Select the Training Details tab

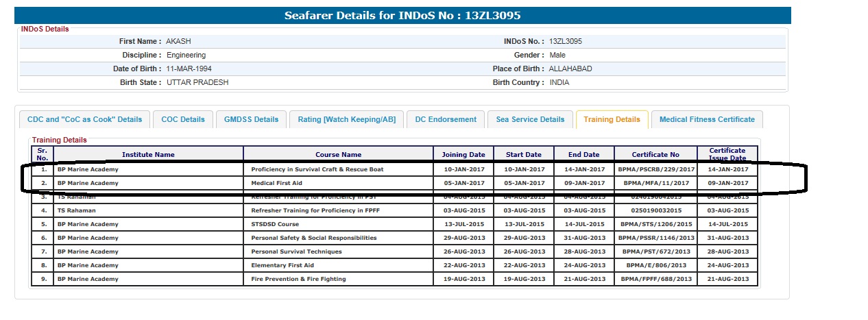pos(612,119)
